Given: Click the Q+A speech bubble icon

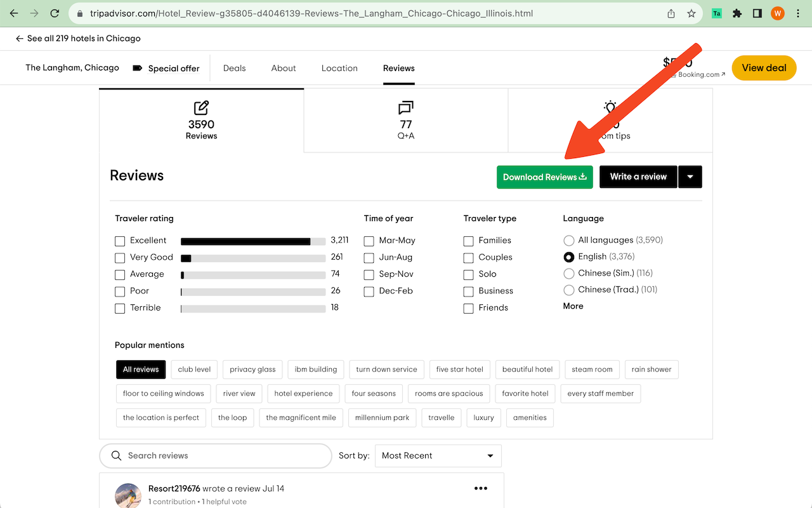Looking at the screenshot, I should (x=406, y=108).
